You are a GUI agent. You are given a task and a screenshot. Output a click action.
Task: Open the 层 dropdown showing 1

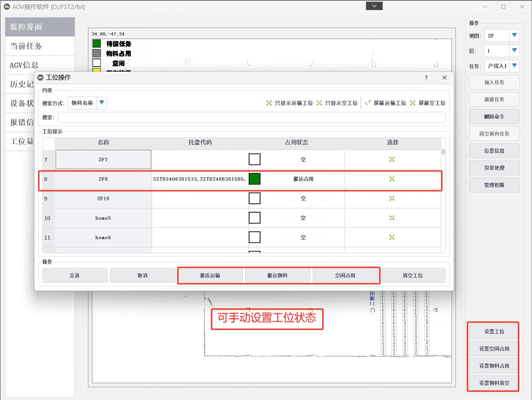pos(502,51)
